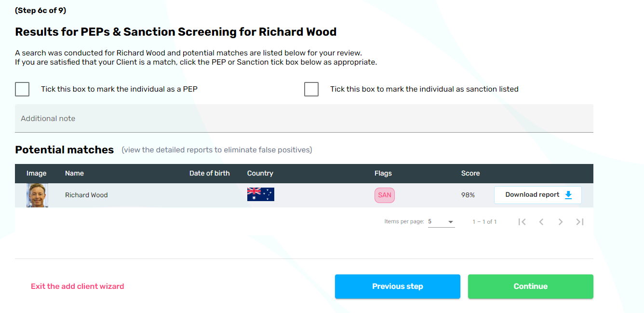Click the Previous step button
Screen dimensions: 644x313
[x=397, y=286]
